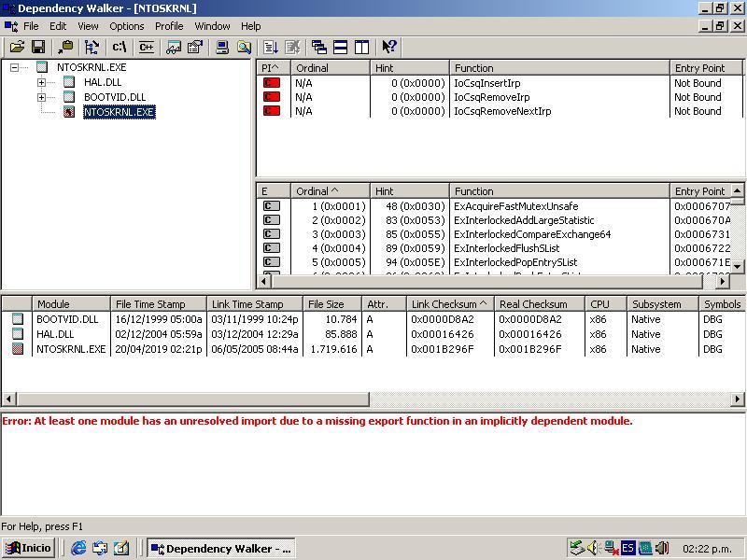
Task: Click the Start Profiling toolbar icon
Action: [271, 47]
